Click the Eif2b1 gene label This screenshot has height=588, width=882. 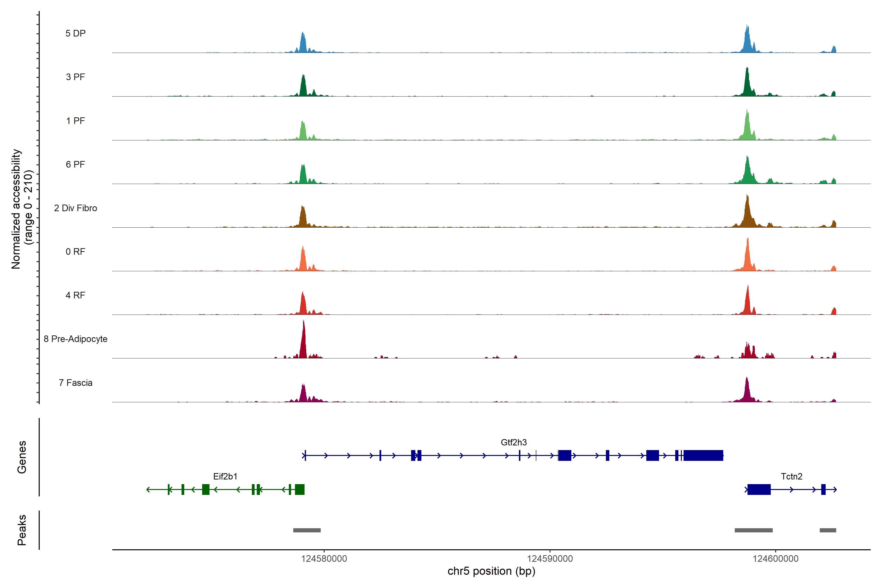pyautogui.click(x=225, y=477)
